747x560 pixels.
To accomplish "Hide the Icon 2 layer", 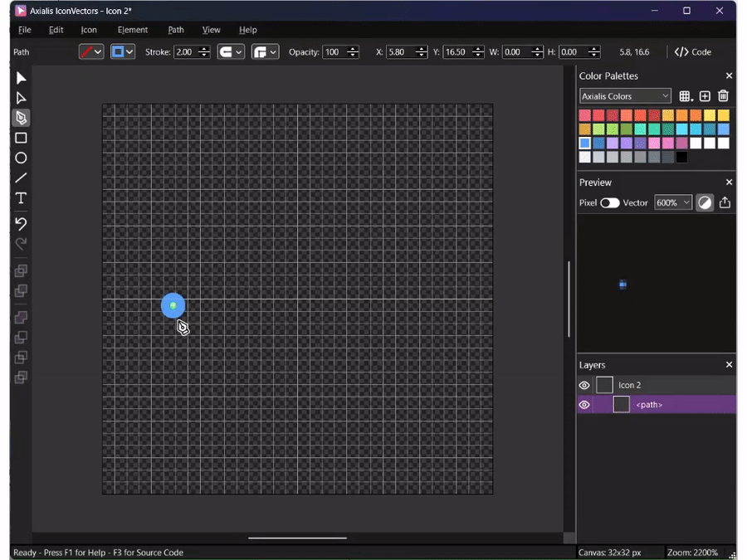I will [x=584, y=385].
